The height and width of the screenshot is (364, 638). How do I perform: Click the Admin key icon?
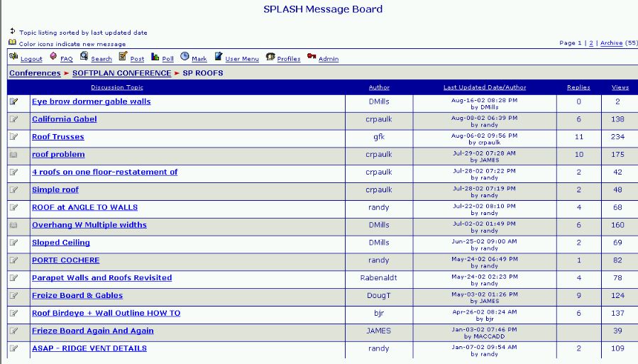tap(312, 57)
